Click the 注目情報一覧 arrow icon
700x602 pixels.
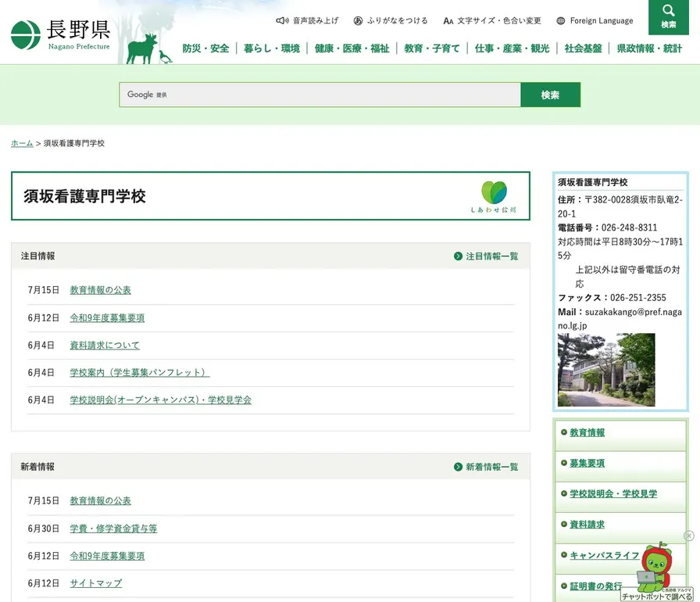tap(458, 256)
